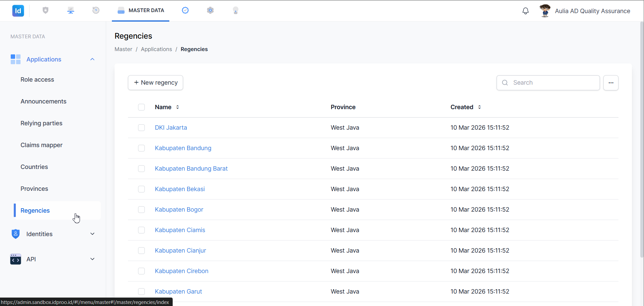Open Role access in sidebar

(x=37, y=80)
